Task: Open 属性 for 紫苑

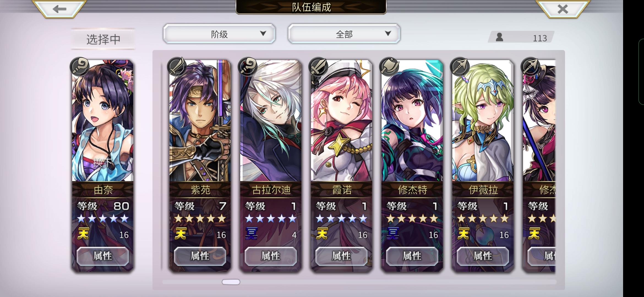Action: pyautogui.click(x=200, y=256)
